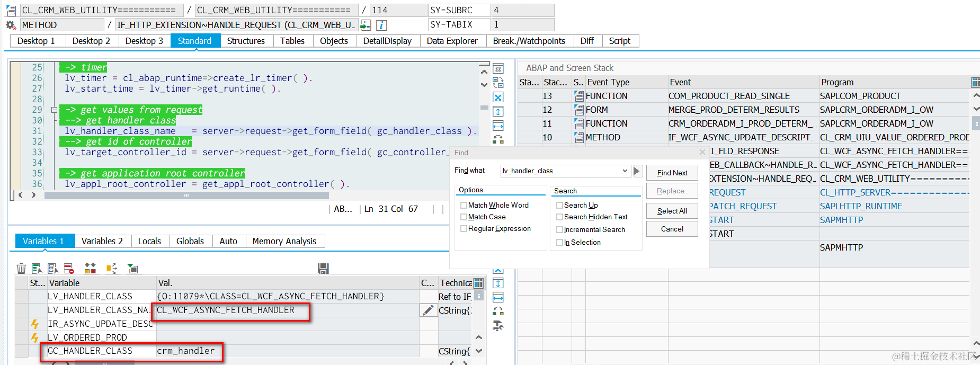Image resolution: width=980 pixels, height=365 pixels.
Task: Click the replace tool icon for source editor
Action: point(498,139)
